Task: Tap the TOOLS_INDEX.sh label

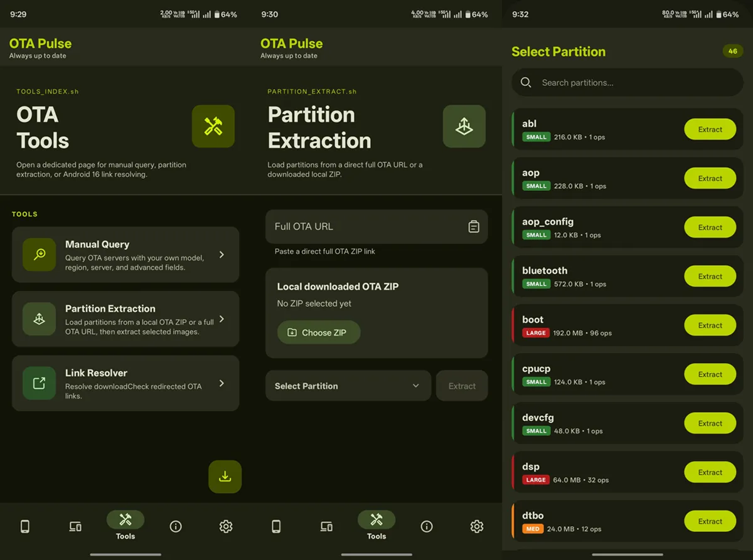Action: point(48,92)
